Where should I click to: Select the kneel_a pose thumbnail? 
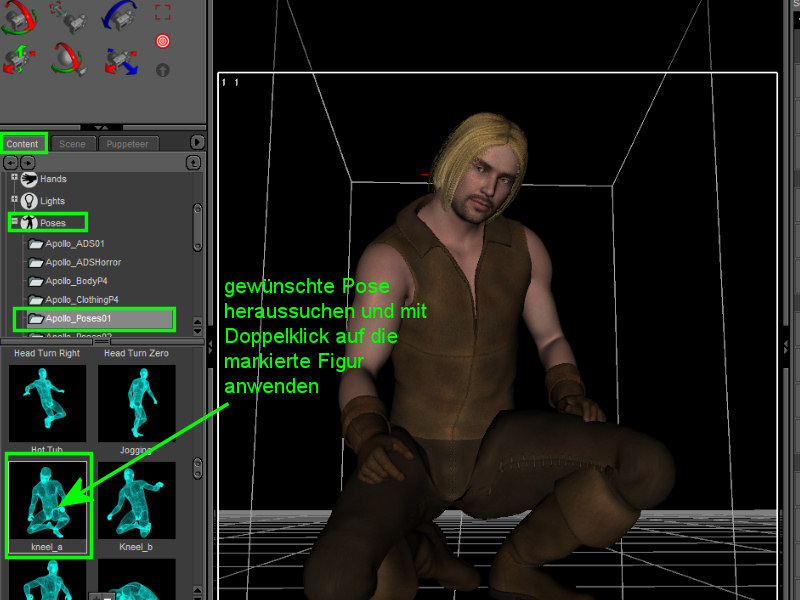click(x=47, y=500)
